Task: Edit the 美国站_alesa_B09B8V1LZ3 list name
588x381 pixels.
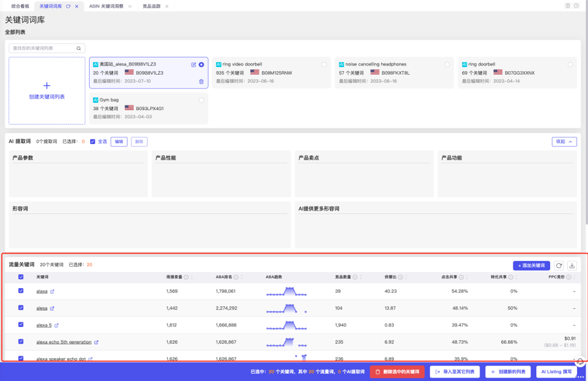Action: (x=194, y=65)
